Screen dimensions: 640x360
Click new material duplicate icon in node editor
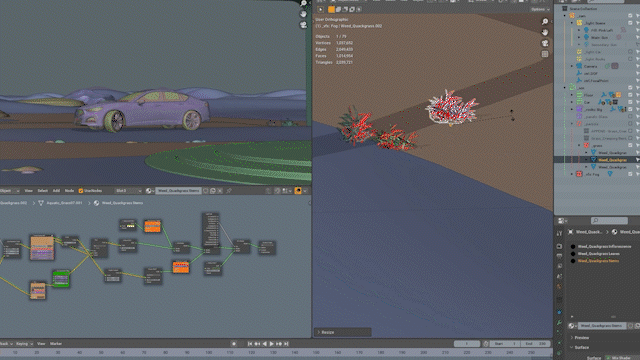pyautogui.click(x=213, y=191)
